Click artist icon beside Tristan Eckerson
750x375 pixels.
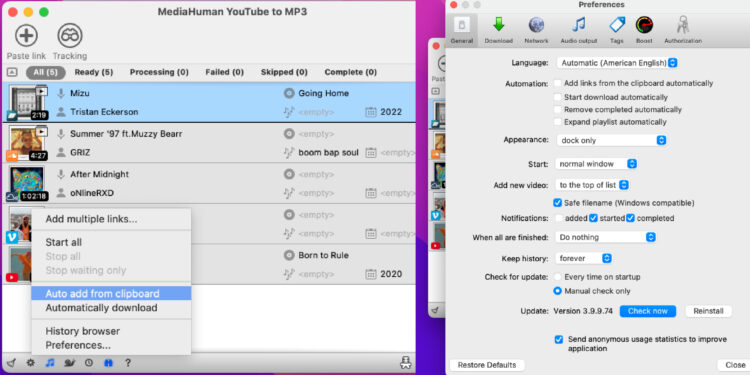[x=61, y=112]
